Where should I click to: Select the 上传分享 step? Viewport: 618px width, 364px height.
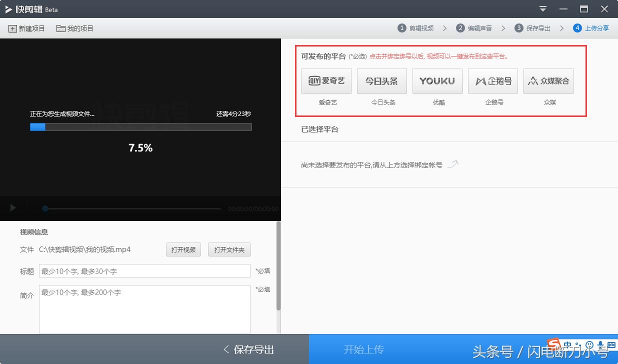tap(590, 28)
